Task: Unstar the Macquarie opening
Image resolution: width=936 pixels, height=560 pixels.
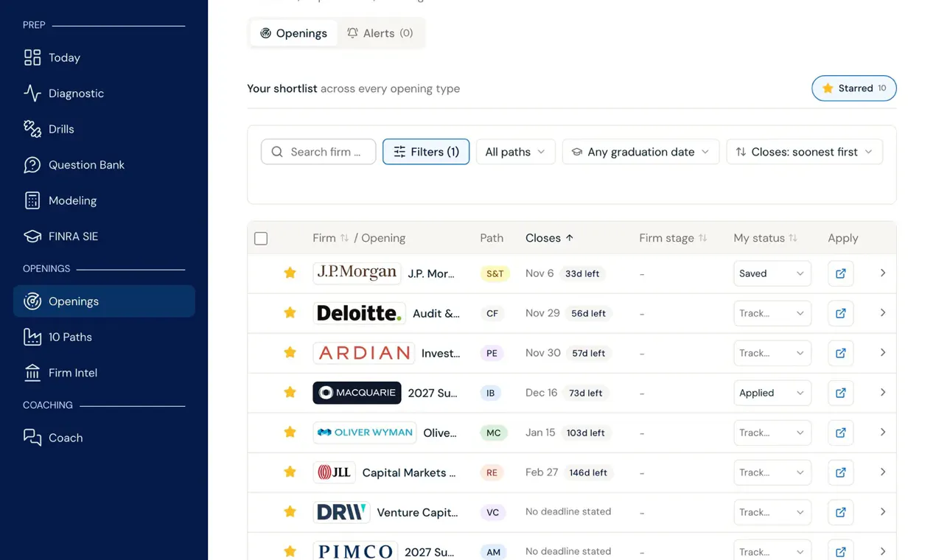Action: point(290,392)
